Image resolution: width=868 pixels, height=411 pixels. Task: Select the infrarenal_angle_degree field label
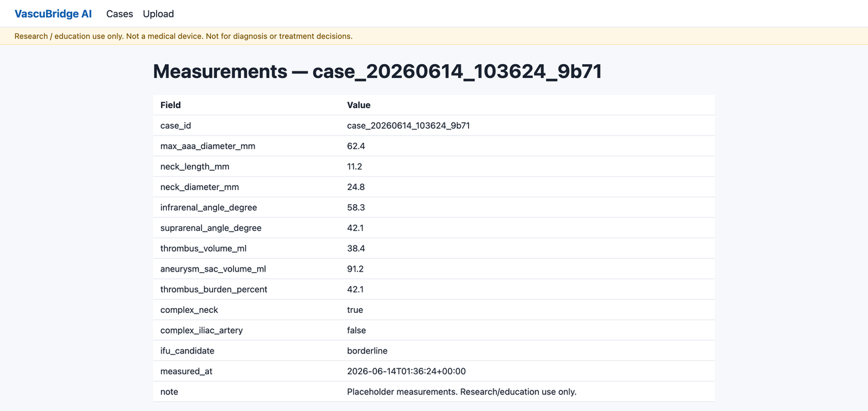point(208,208)
